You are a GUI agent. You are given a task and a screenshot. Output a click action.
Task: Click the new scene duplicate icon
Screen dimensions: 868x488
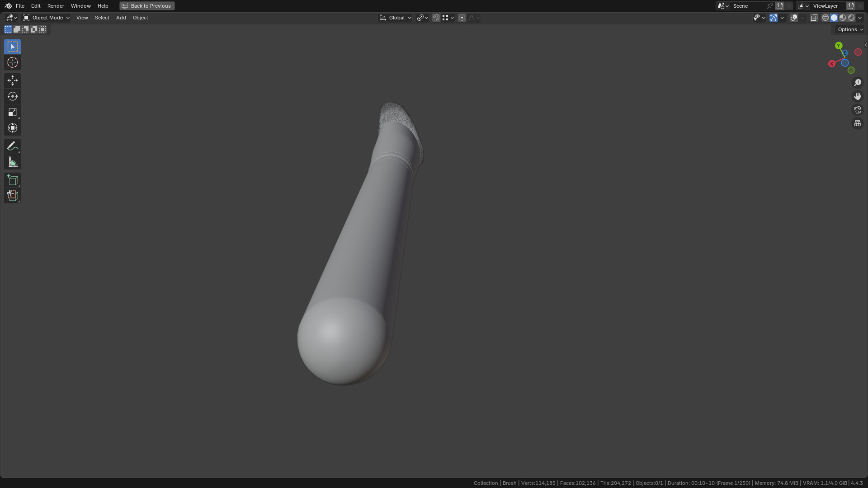pos(780,6)
